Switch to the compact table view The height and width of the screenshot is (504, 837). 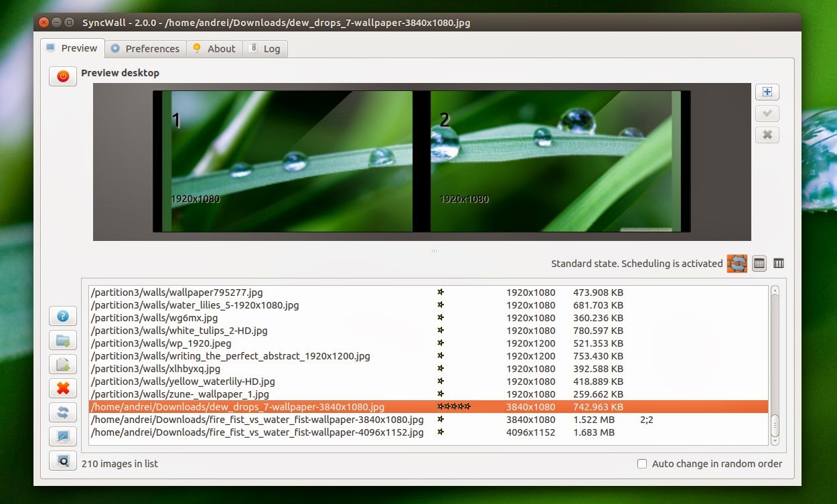[x=759, y=263]
